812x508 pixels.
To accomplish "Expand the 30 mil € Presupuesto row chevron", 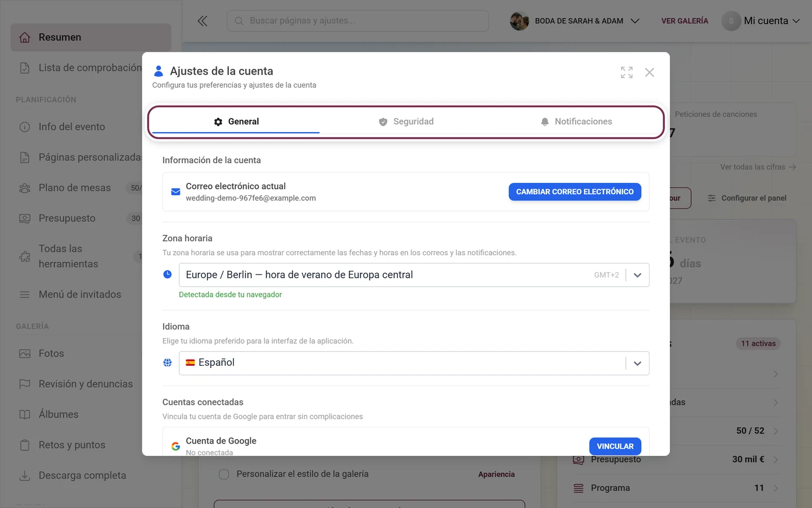I will pos(776,459).
